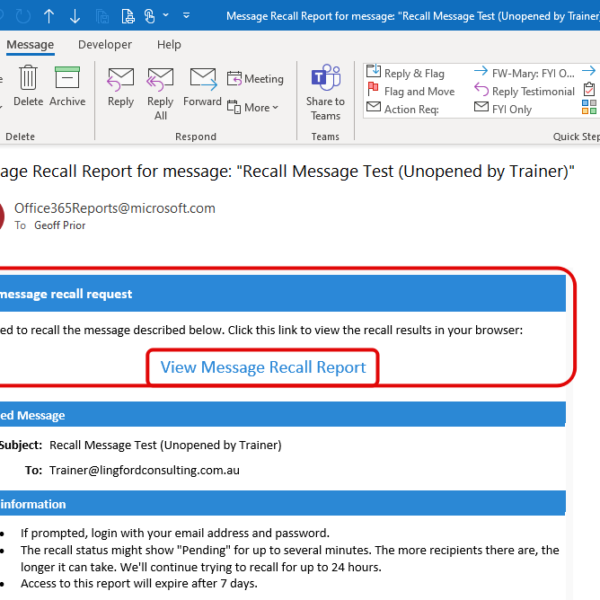The width and height of the screenshot is (600, 600).
Task: Expand the Touch/Mouse mode dropdown arrow
Action: pos(166,15)
